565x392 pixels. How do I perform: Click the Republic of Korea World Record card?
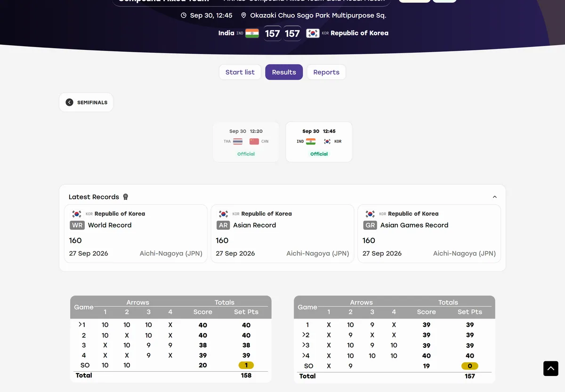click(136, 233)
